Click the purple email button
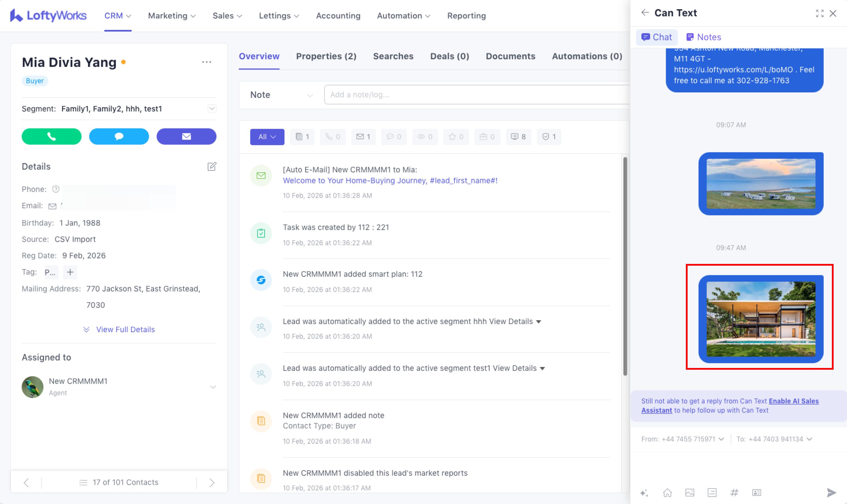847x504 pixels. 186,137
